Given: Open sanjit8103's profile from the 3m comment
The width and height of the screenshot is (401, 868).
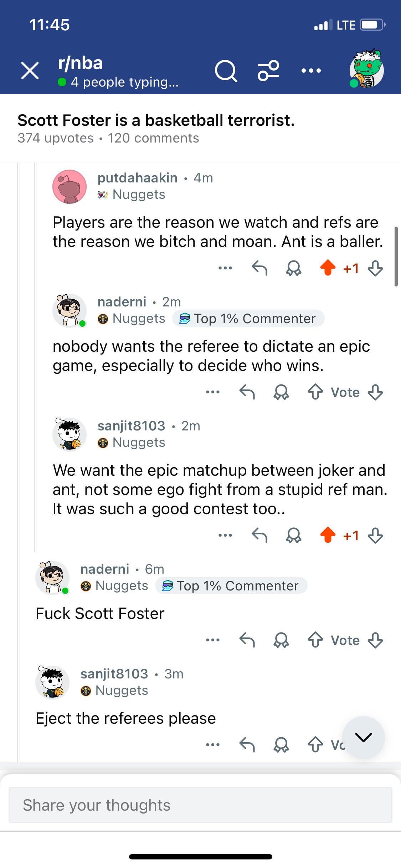Looking at the screenshot, I should pyautogui.click(x=114, y=674).
